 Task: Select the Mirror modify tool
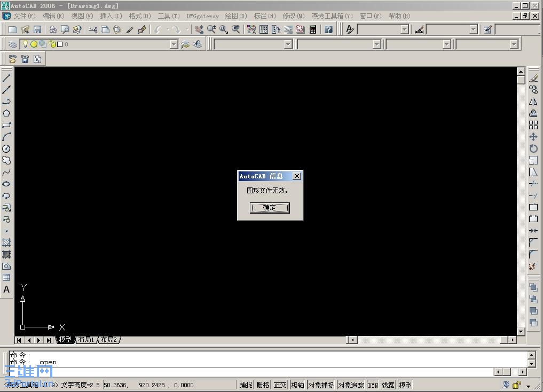[533, 102]
